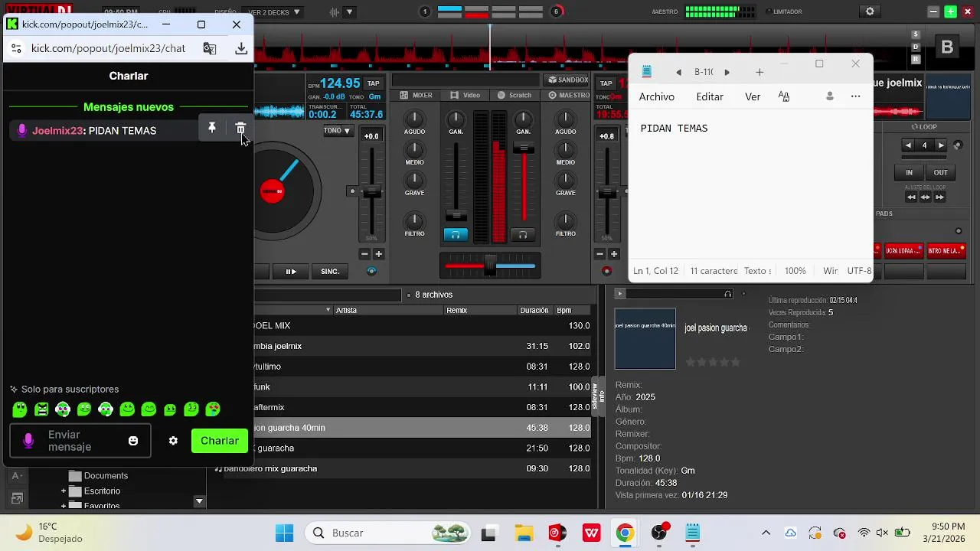
Task: Set the loop IN point
Action: tap(910, 172)
